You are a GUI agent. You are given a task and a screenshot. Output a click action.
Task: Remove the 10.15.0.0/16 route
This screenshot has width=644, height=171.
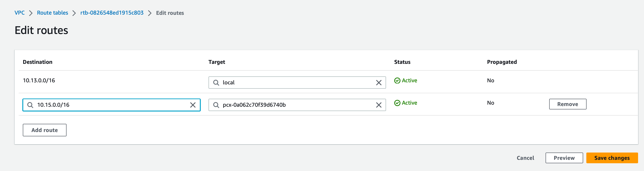pos(567,104)
